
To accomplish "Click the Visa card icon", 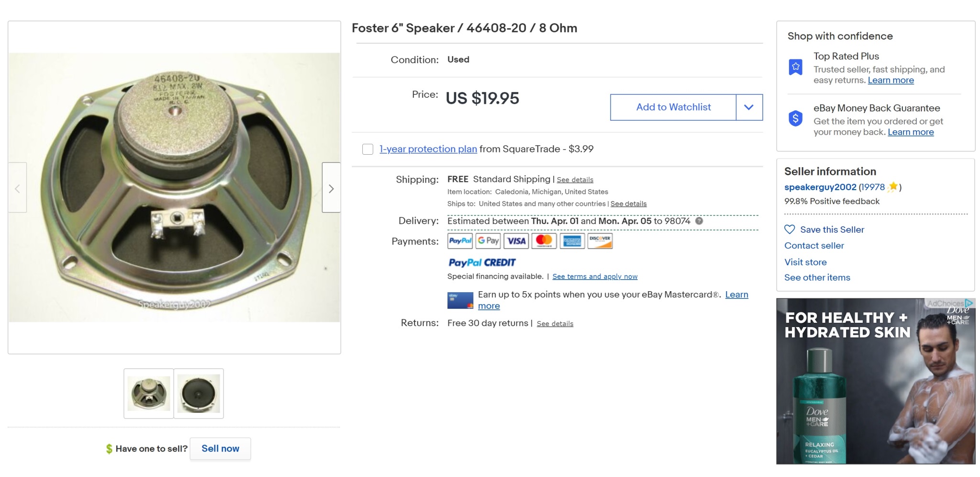I will [x=516, y=241].
